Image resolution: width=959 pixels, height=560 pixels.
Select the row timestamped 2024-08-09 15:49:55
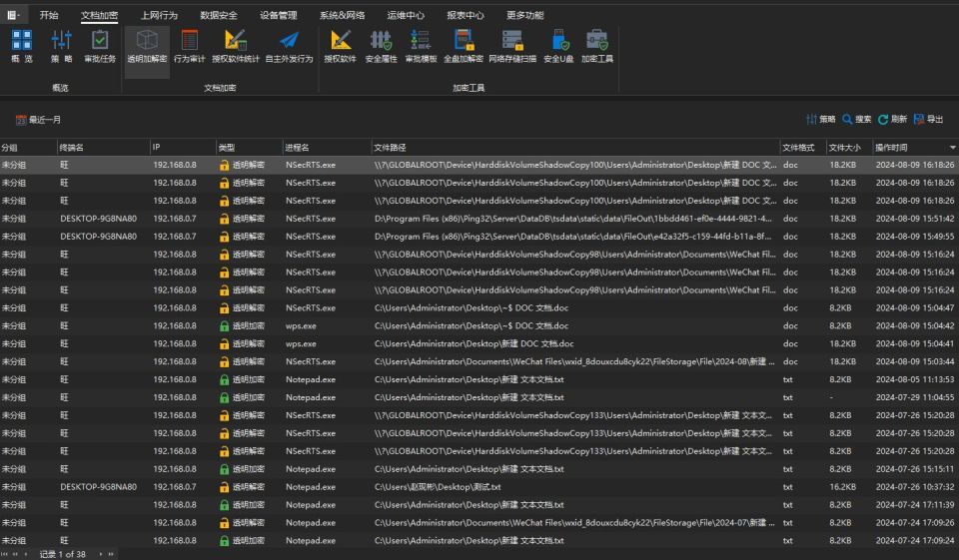(479, 236)
